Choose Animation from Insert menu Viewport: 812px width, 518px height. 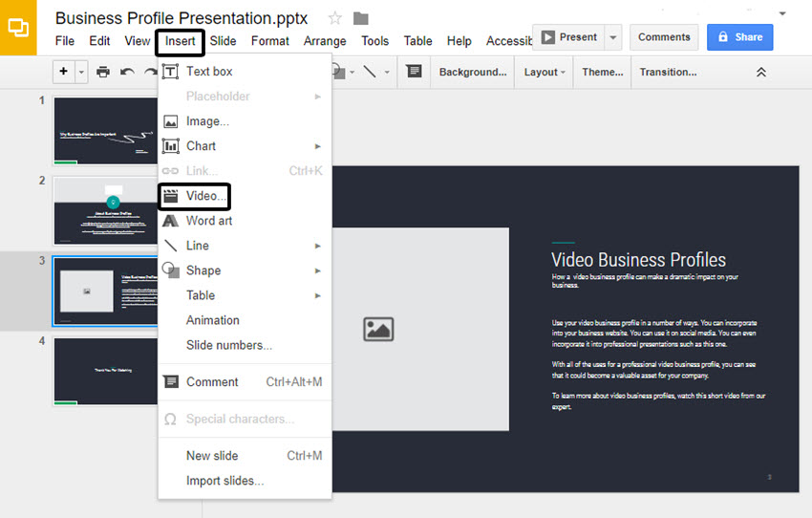click(x=245, y=320)
